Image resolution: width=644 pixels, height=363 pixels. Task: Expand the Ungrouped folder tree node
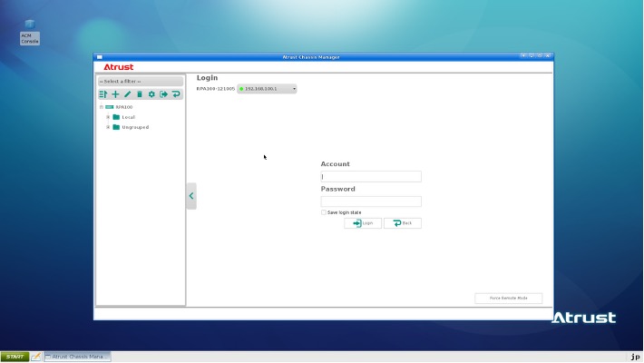point(108,127)
